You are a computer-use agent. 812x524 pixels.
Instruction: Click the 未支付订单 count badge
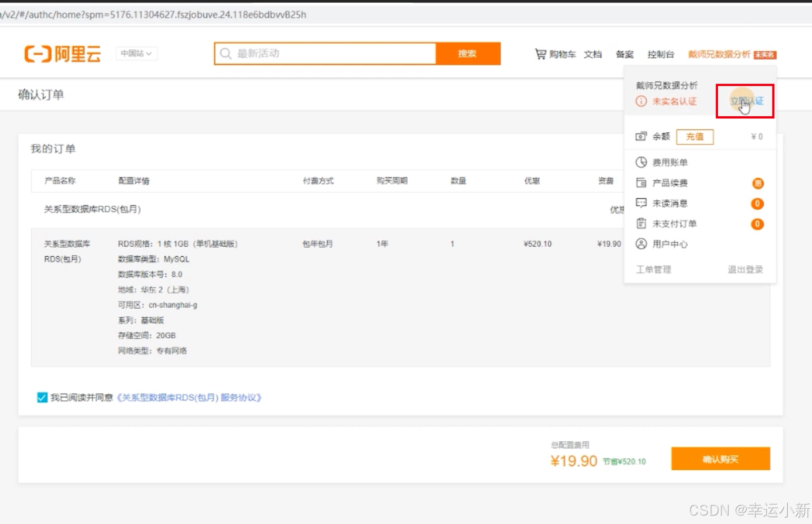click(x=757, y=224)
